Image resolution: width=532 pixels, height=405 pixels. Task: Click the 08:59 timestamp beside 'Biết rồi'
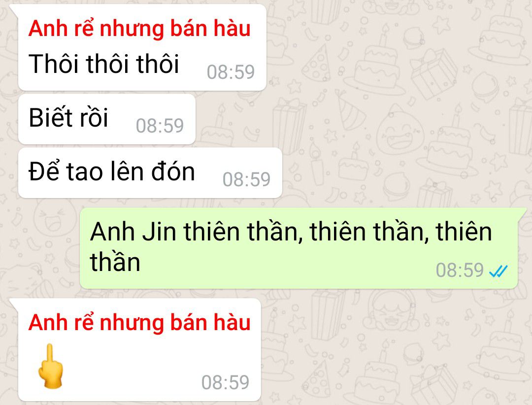tap(160, 126)
